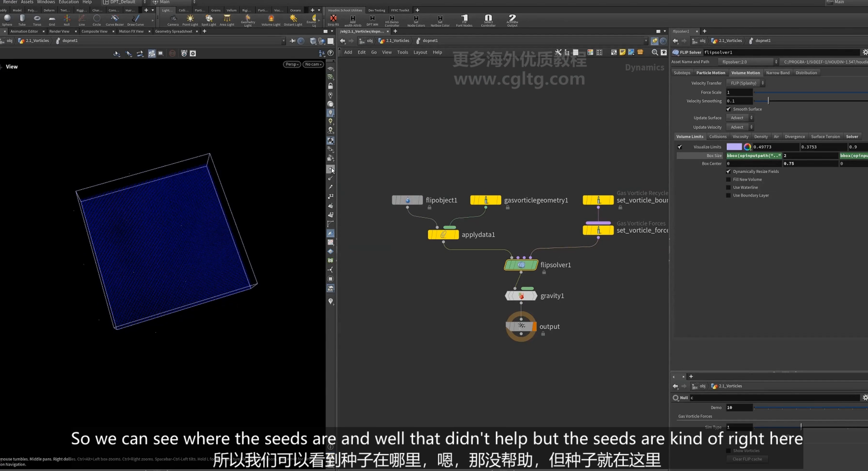Click the Activate Output shelf tool
Image resolution: width=868 pixels, height=471 pixels.
(512, 21)
